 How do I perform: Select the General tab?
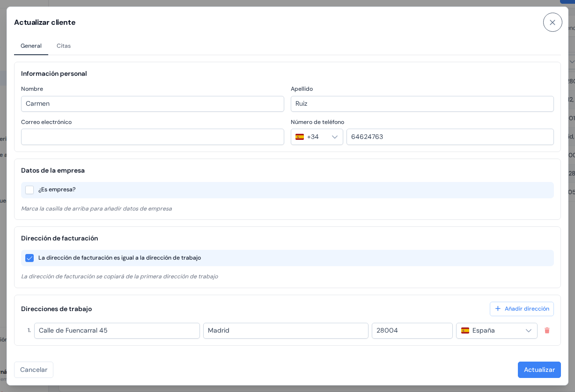coord(31,46)
